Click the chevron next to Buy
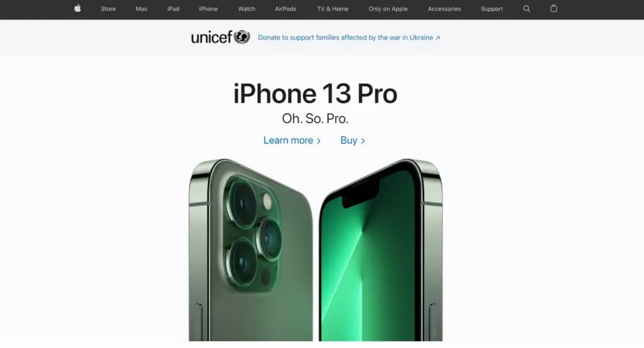Viewport: 644px width, 348px height. coord(363,141)
